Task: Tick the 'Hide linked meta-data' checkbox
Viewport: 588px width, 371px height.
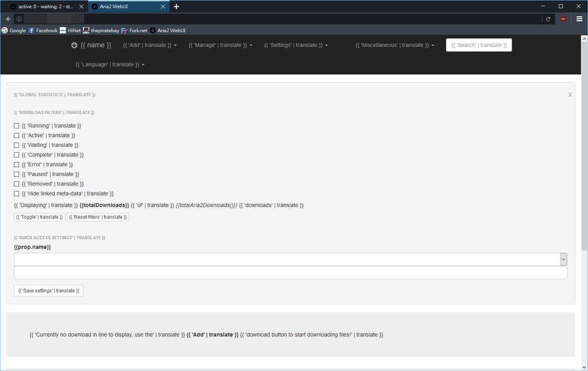Action: (x=17, y=193)
